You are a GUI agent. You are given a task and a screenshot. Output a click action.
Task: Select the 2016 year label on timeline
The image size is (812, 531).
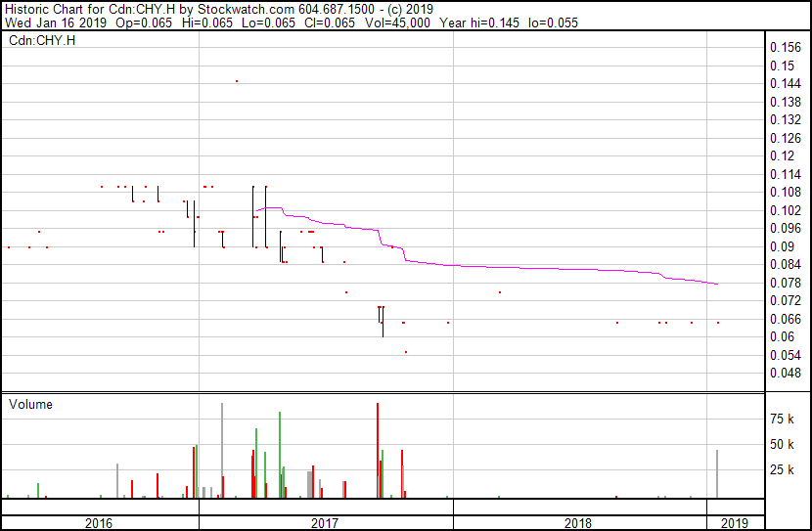(99, 522)
